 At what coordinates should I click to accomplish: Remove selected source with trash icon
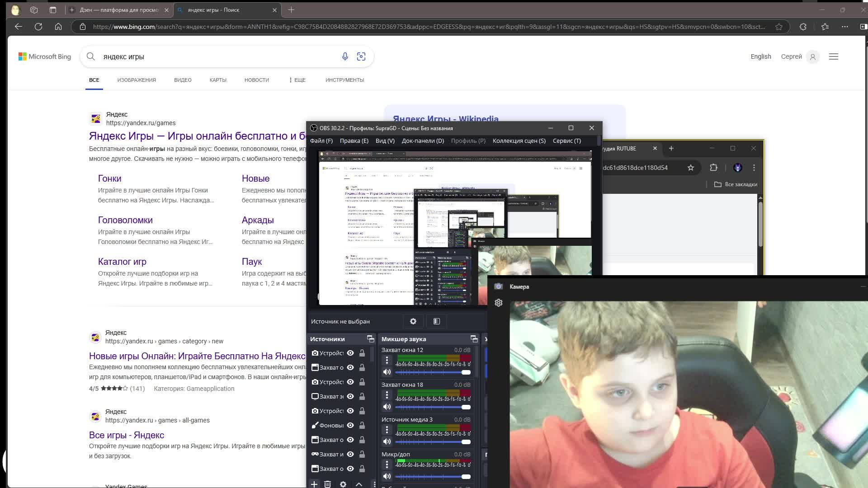click(328, 484)
